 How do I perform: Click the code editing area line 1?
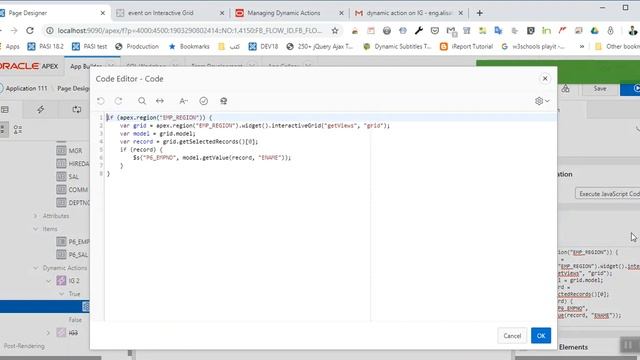331,118
